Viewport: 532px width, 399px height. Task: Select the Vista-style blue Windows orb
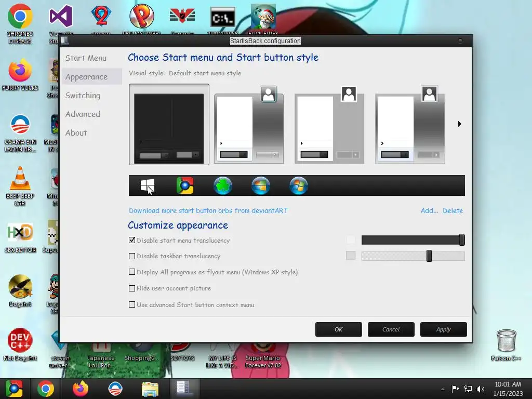[261, 185]
